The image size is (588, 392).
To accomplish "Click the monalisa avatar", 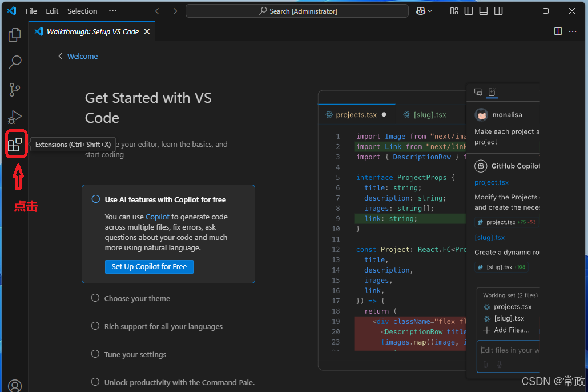I will pyautogui.click(x=481, y=114).
